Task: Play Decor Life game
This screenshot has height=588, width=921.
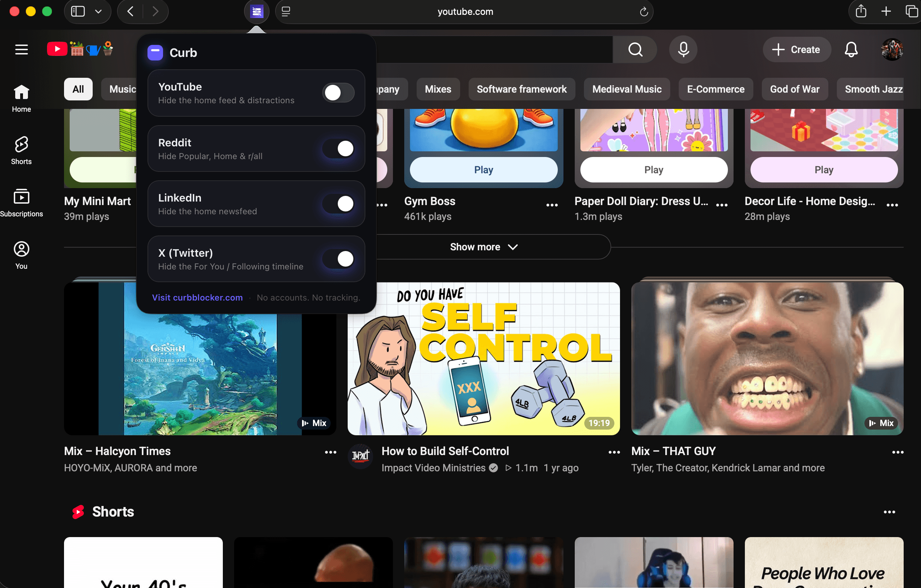Action: [824, 170]
